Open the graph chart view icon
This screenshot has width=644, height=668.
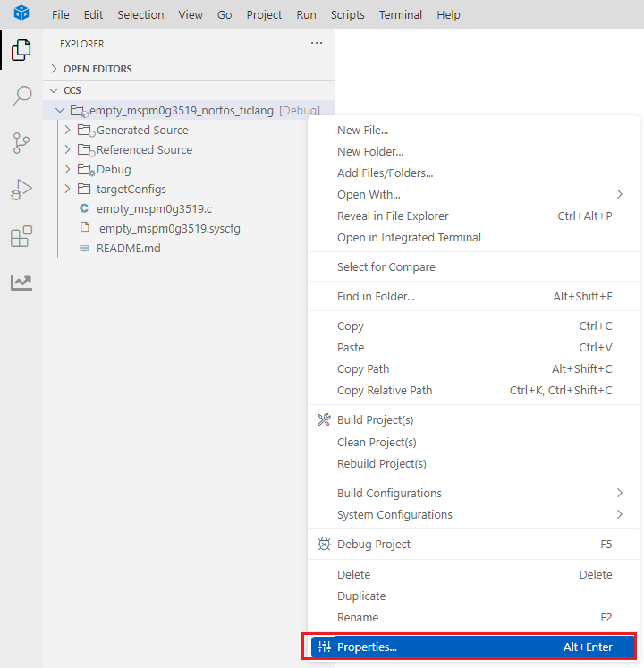(x=21, y=283)
